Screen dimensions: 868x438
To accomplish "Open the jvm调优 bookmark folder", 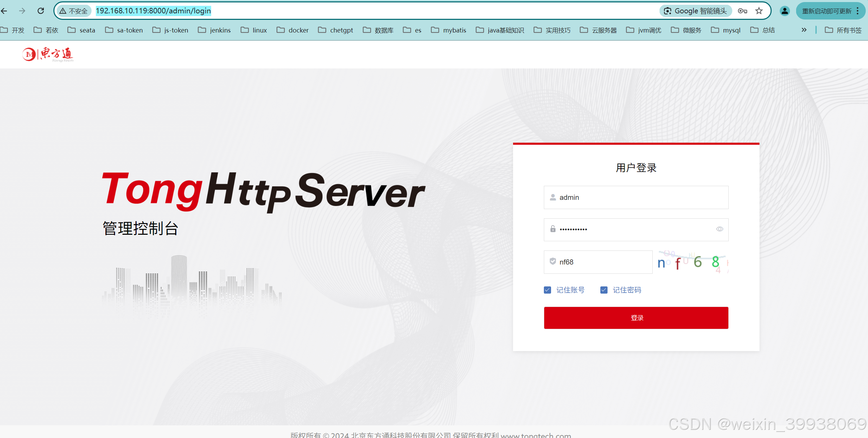I will click(644, 30).
